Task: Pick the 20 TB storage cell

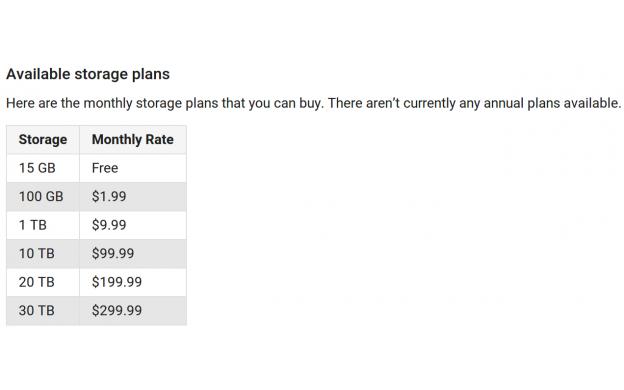Action: 43,282
